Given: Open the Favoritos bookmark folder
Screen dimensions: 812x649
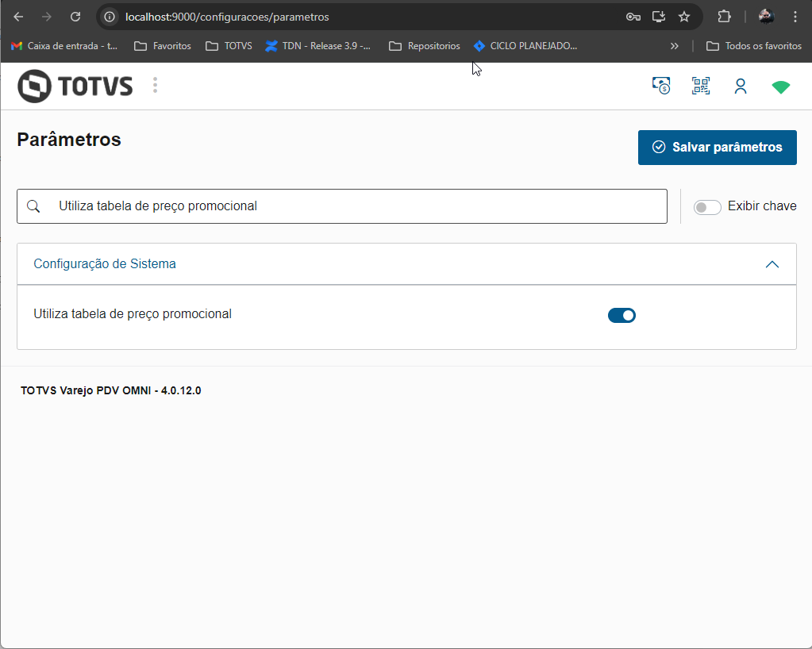Looking at the screenshot, I should [x=163, y=45].
